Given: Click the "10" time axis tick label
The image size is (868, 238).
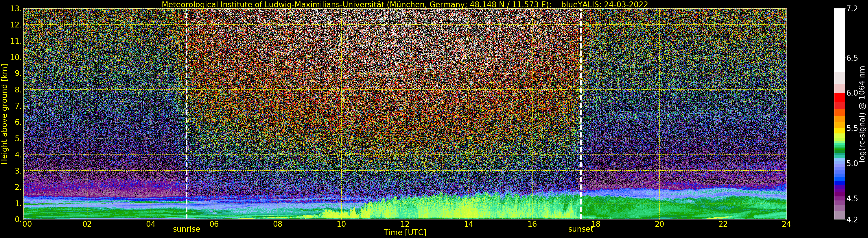Looking at the screenshot, I should (341, 224).
